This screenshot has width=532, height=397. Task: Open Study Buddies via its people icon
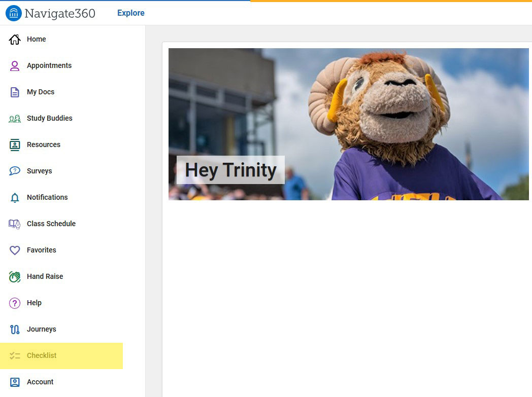pos(15,119)
